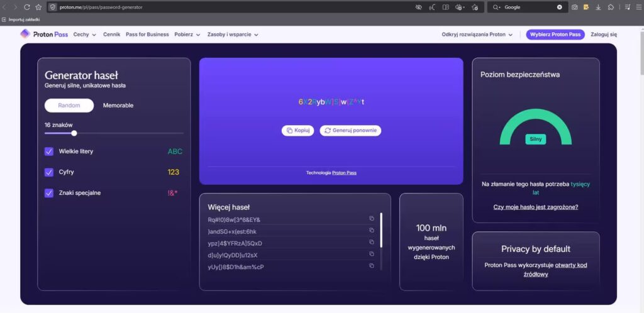The image size is (644, 313).
Task: Click the Silny strength badge
Action: [536, 139]
